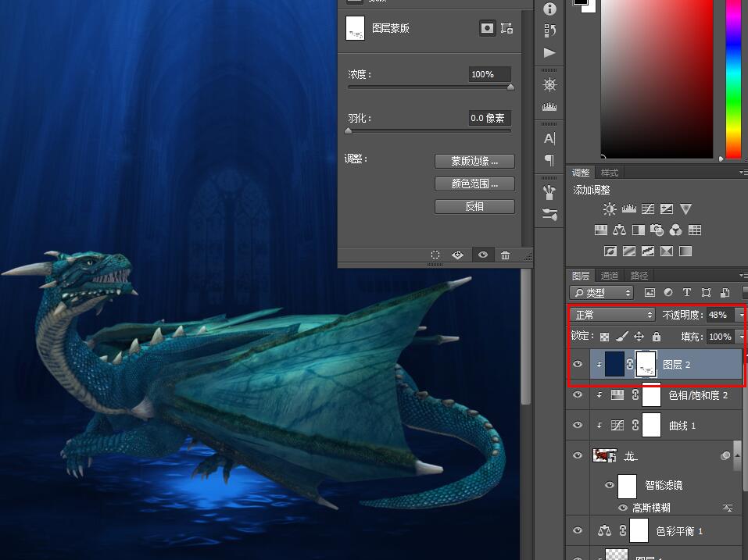
Task: Add a Levels adjustment layer
Action: 628,209
